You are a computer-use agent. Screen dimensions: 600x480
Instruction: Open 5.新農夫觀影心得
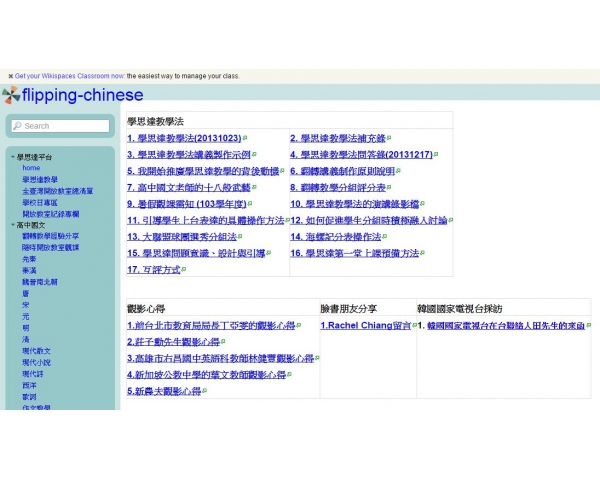tap(164, 391)
